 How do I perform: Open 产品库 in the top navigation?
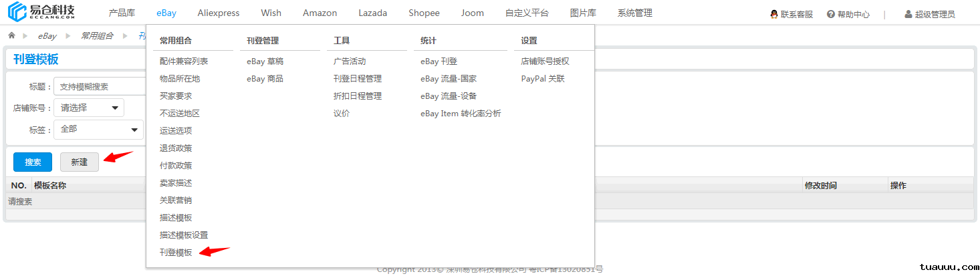(122, 13)
